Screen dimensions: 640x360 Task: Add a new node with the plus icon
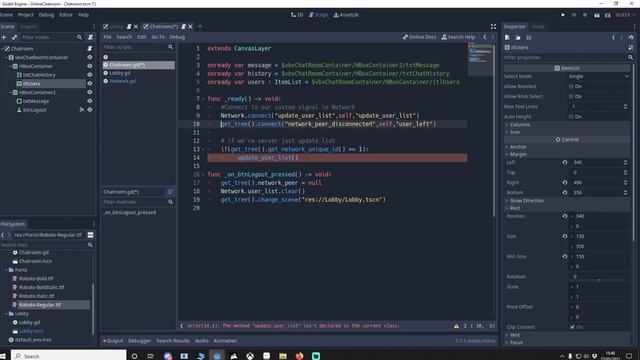[4, 37]
